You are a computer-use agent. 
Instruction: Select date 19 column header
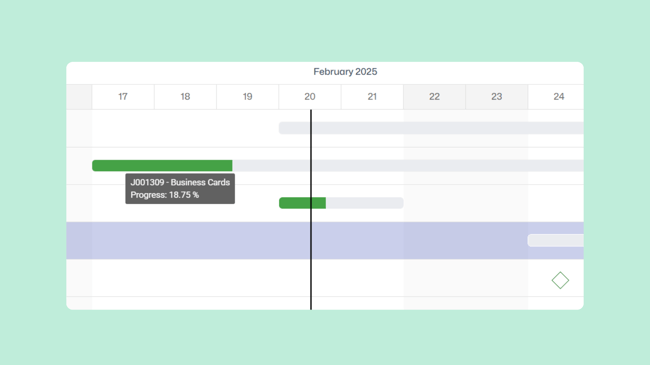tap(247, 97)
